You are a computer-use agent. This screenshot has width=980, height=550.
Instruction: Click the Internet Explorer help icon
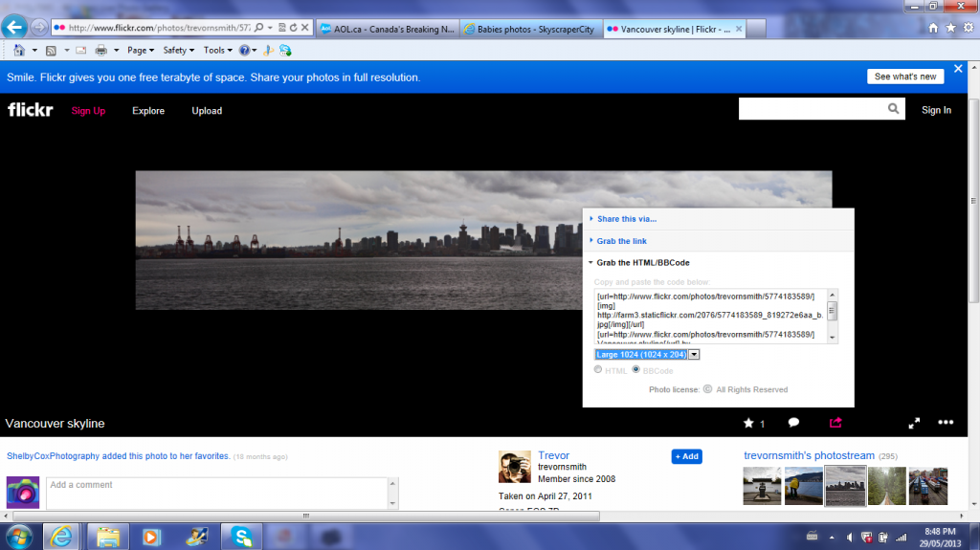coord(244,50)
